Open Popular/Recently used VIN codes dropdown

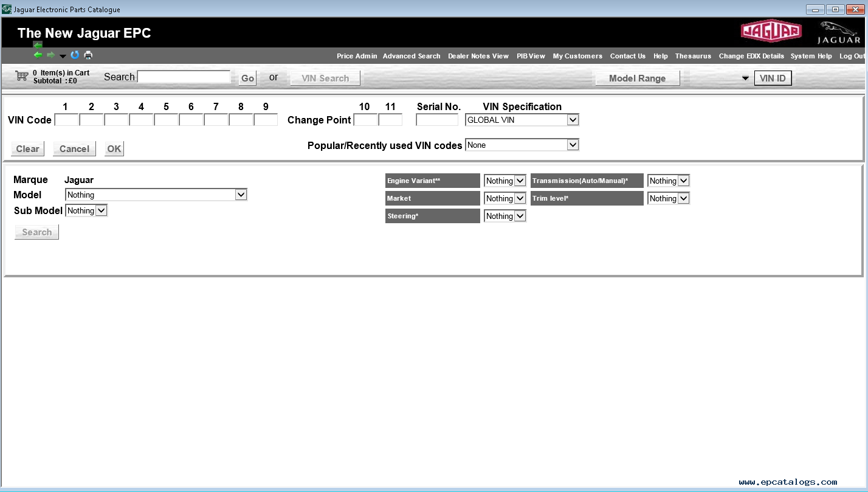tap(522, 145)
